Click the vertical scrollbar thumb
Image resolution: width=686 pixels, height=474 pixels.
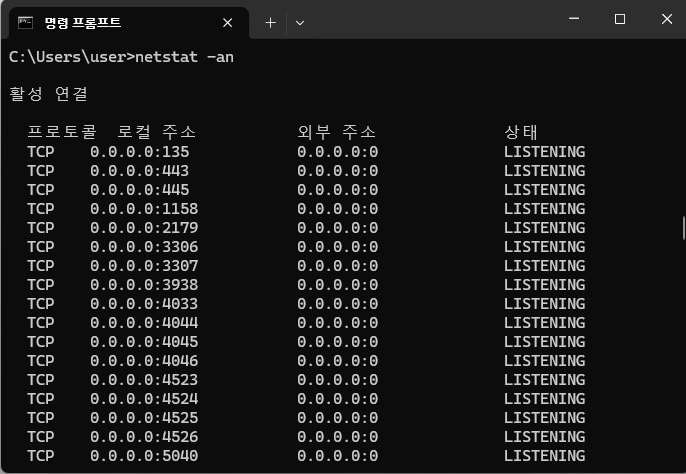pos(683,228)
